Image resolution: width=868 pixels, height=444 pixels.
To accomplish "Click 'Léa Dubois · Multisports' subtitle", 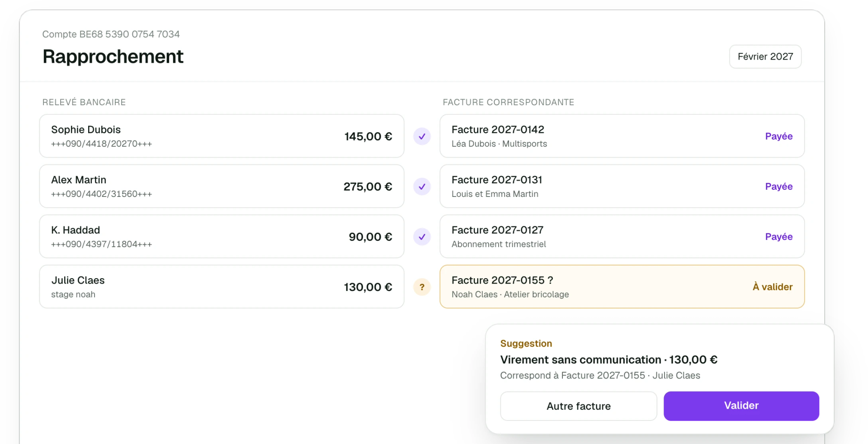I will point(499,144).
